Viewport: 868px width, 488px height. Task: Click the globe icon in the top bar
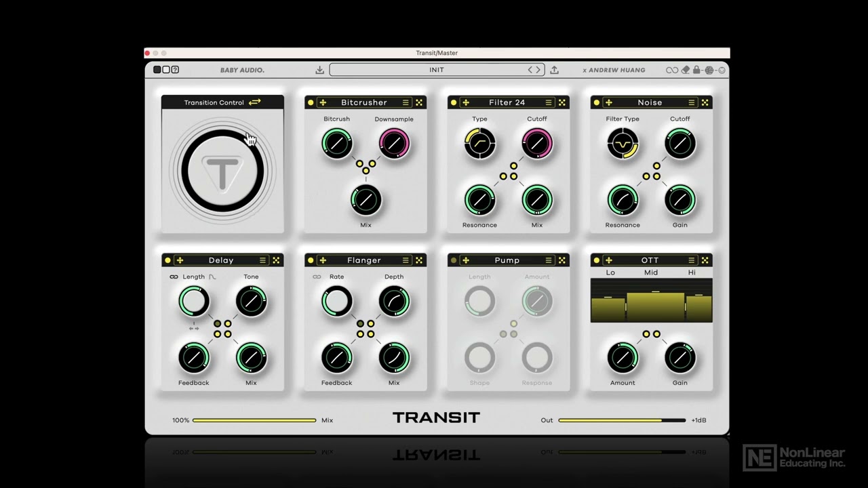tap(709, 70)
